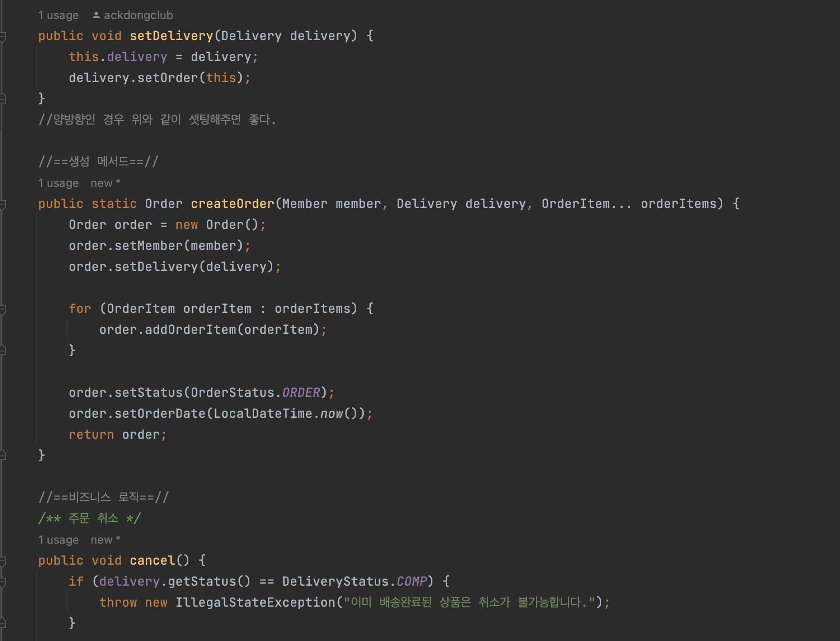The width and height of the screenshot is (840, 641).
Task: Click fold end marker at if-block closing brace
Action: (3, 623)
